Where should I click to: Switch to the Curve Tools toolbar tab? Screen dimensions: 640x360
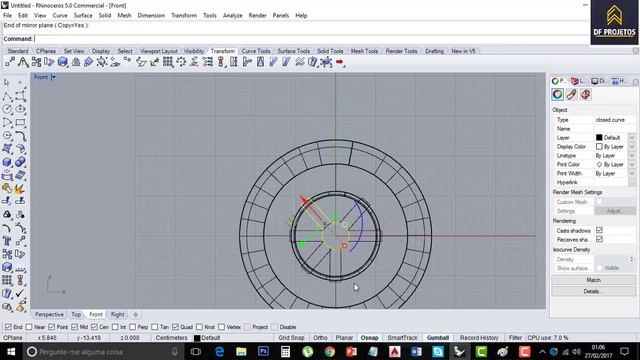(256, 51)
